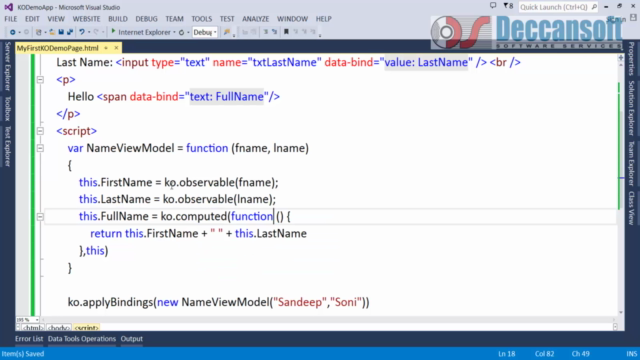This screenshot has height=360, width=640.
Task: Open the refresh dropdown arrow
Action: (188, 33)
